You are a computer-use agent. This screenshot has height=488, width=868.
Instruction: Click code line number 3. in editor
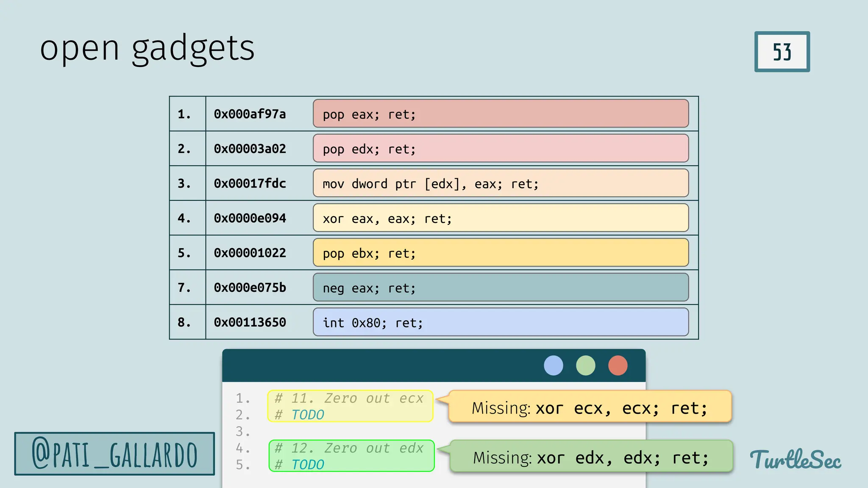point(243,431)
